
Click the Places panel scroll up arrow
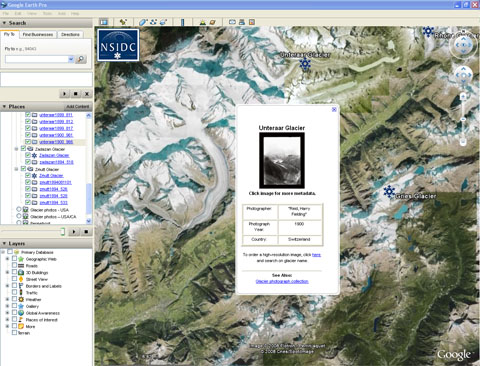tap(89, 115)
